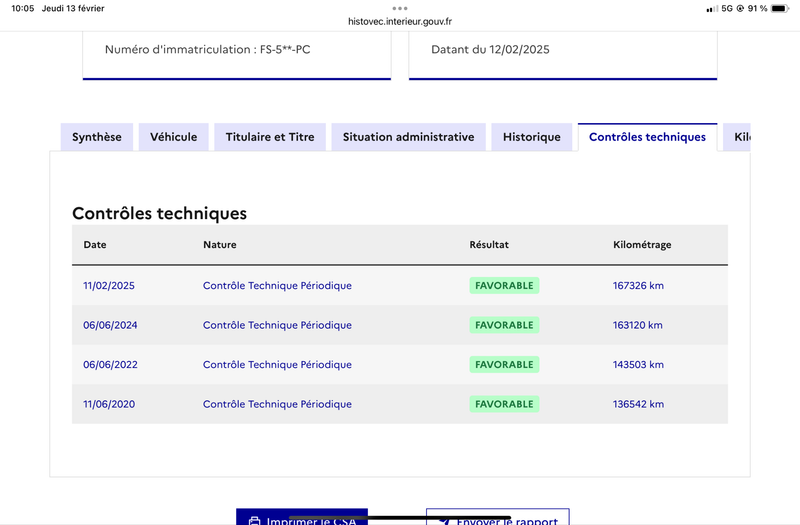The image size is (800, 525).
Task: Tap the cellular signal bars icon
Action: click(x=712, y=9)
